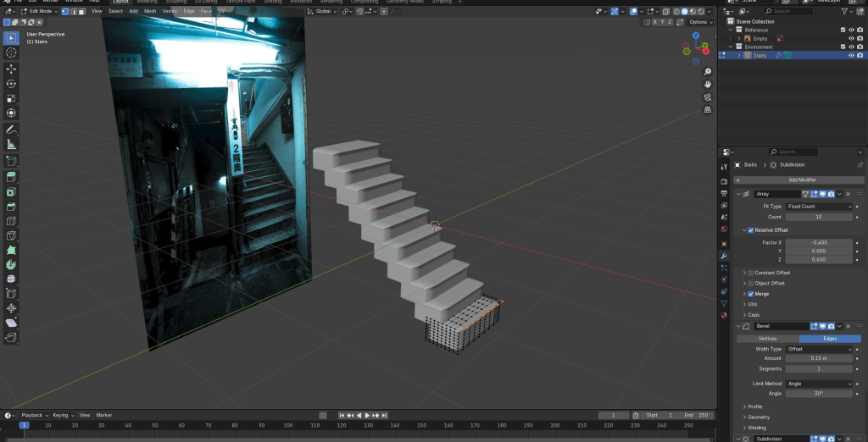This screenshot has width=868, height=442.
Task: Open the Select menu in viewport header
Action: (x=115, y=11)
